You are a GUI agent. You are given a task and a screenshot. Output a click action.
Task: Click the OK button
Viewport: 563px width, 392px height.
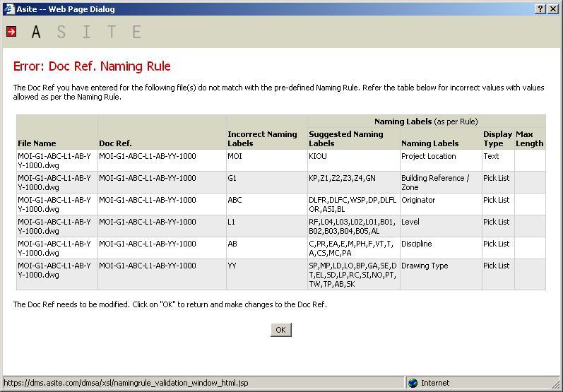tap(280, 330)
